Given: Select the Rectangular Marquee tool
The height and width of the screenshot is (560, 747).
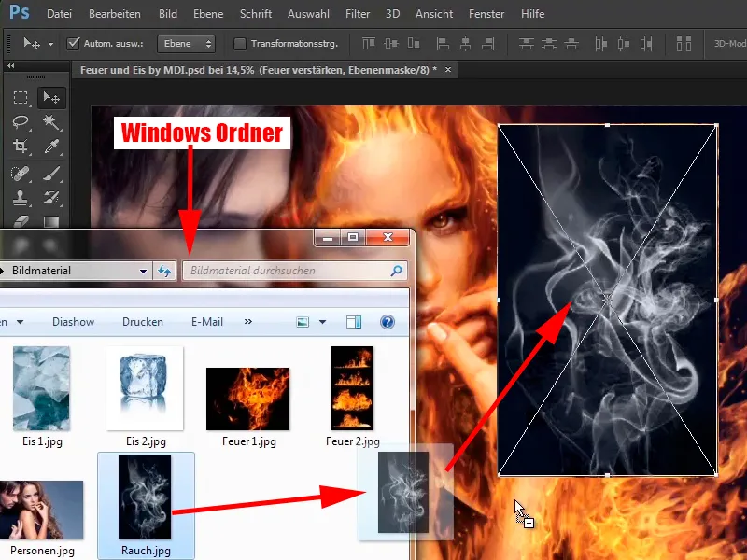Looking at the screenshot, I should click(21, 98).
